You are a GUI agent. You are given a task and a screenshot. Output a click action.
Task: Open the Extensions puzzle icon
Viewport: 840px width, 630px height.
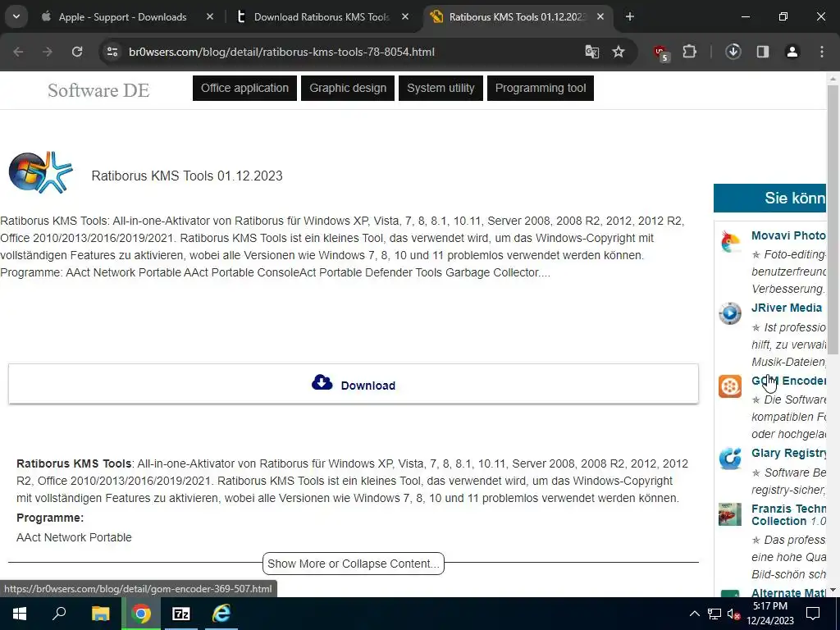[x=689, y=52]
